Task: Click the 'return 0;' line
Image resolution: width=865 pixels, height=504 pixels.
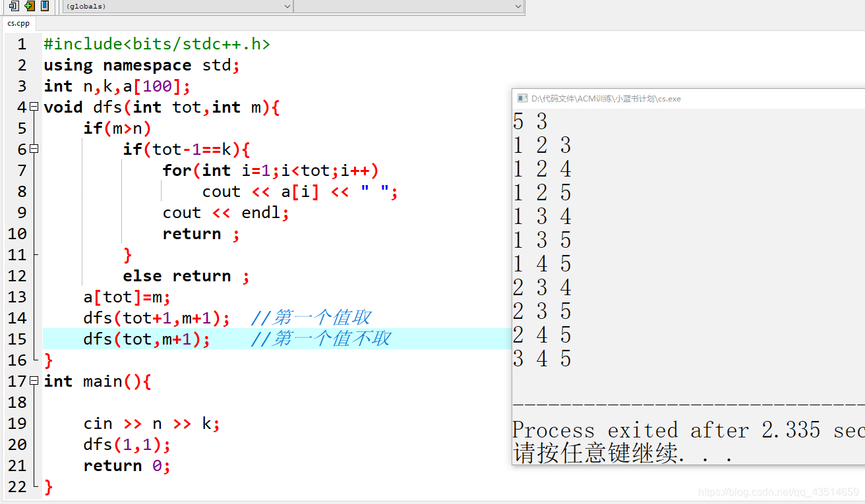Action: [x=127, y=466]
